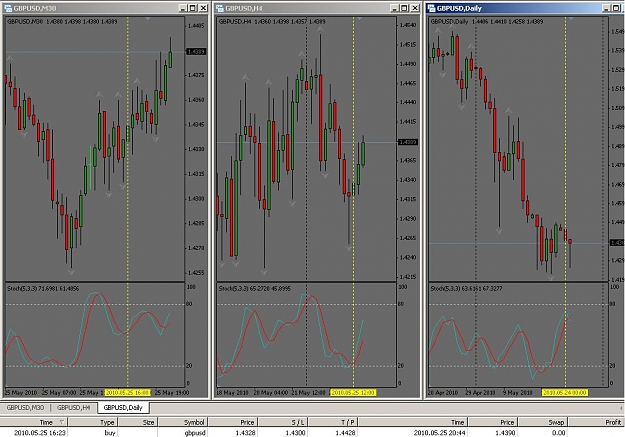Maximize the GBPUSD,M30 chart window
625x437 pixels.
[x=193, y=8]
